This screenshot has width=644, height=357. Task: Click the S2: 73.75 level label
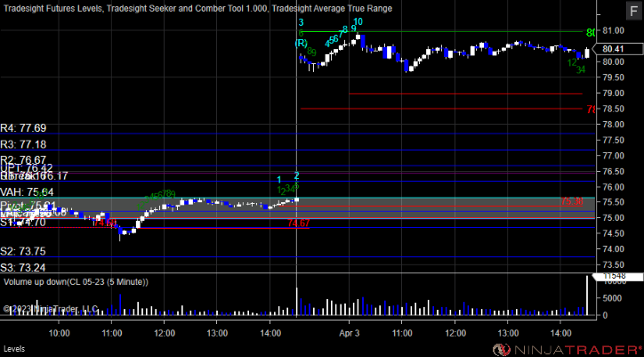pos(23,251)
